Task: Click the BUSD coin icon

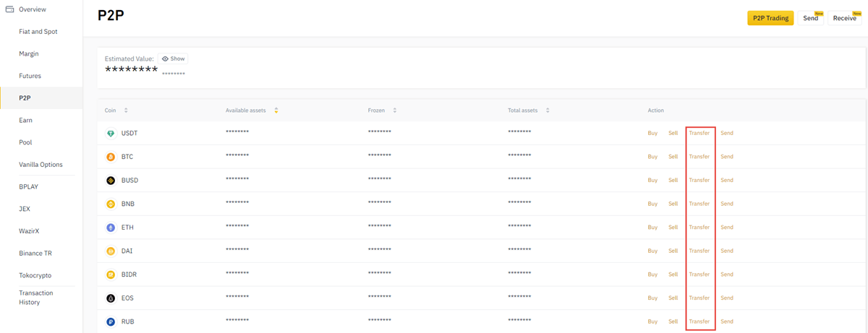Action: click(111, 181)
